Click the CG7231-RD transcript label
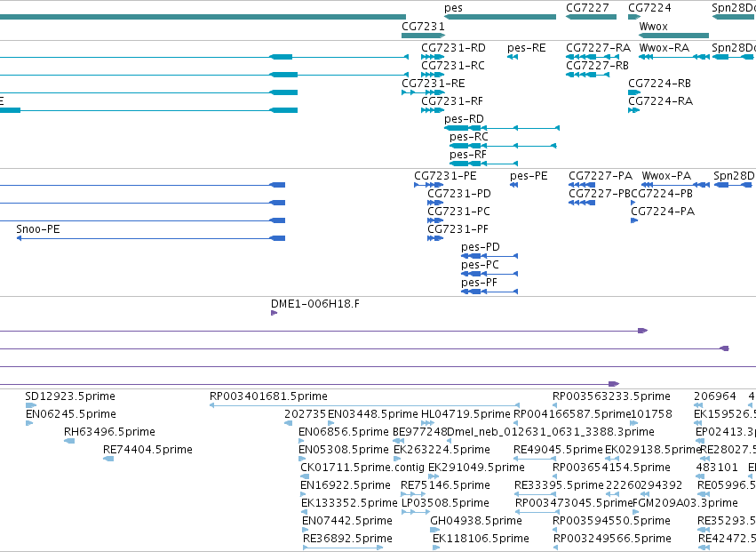Image resolution: width=756 pixels, height=552 pixels. coord(453,48)
